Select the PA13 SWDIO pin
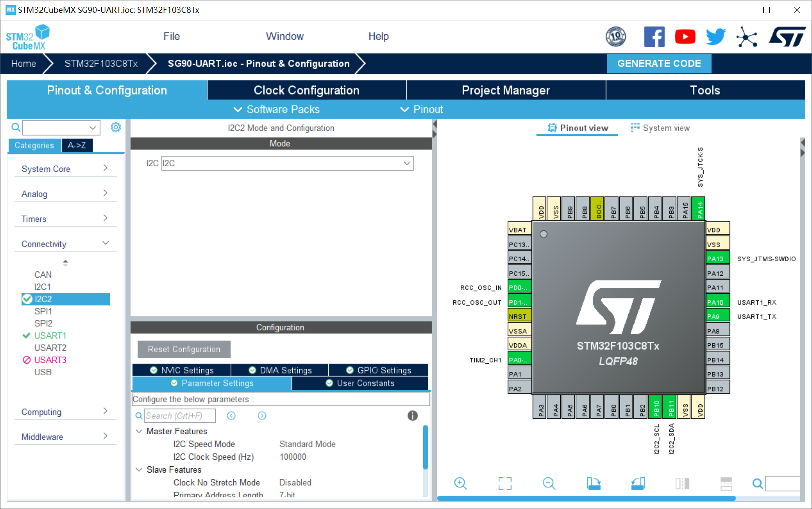 tap(718, 258)
